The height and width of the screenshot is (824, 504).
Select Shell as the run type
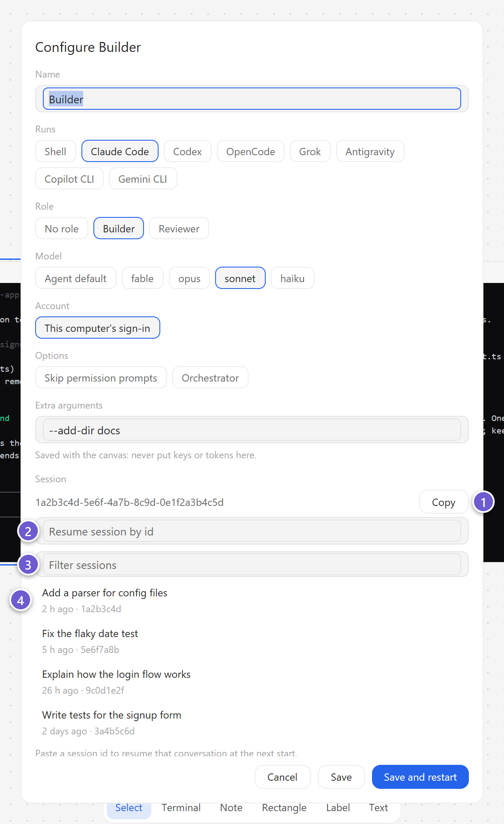click(x=55, y=151)
